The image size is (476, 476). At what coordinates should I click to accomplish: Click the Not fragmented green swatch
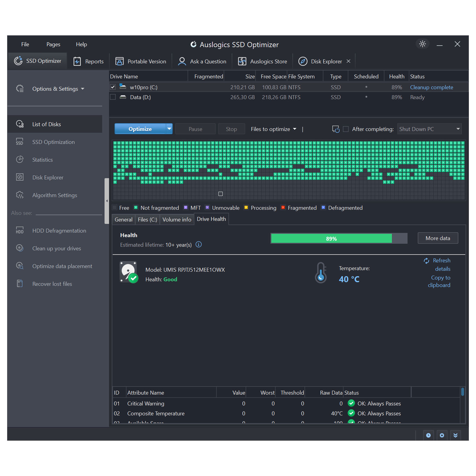click(136, 208)
